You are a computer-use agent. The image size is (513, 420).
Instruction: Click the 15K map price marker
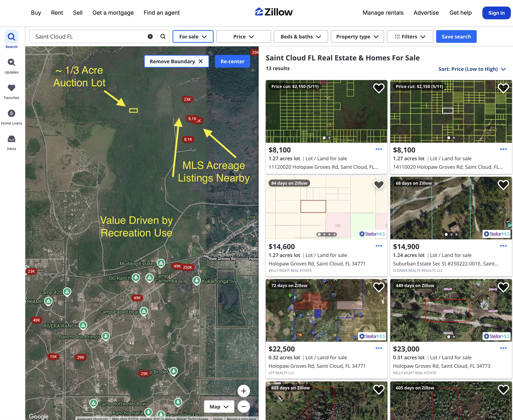coord(53,357)
